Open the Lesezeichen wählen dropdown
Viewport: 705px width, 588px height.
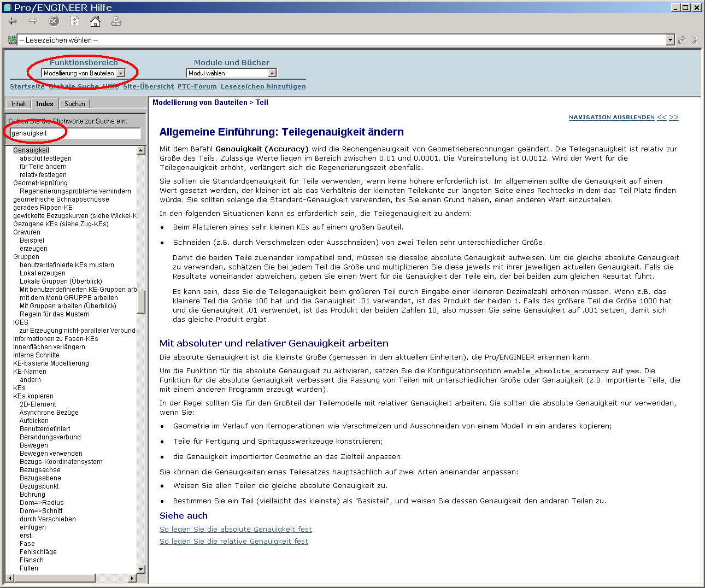tap(671, 40)
